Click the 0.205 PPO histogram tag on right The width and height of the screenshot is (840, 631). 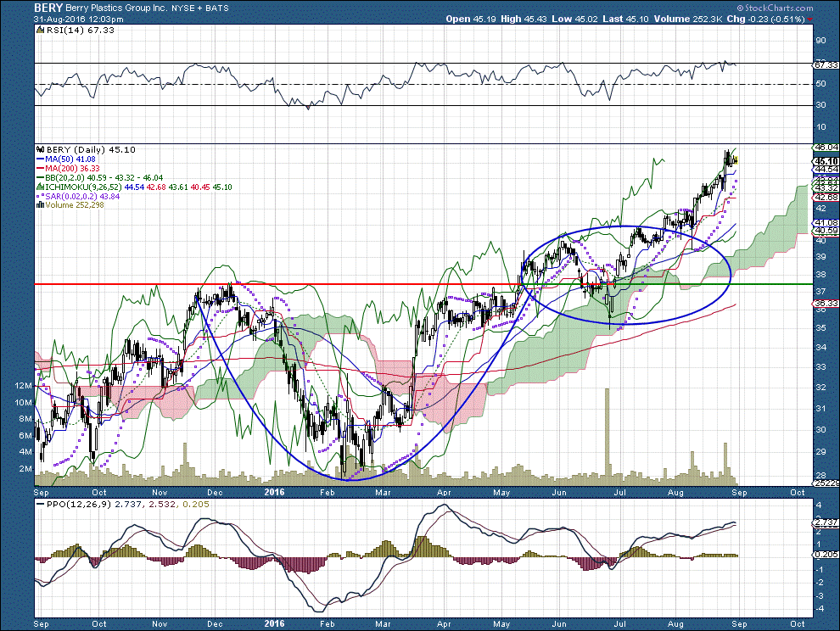[x=826, y=555]
